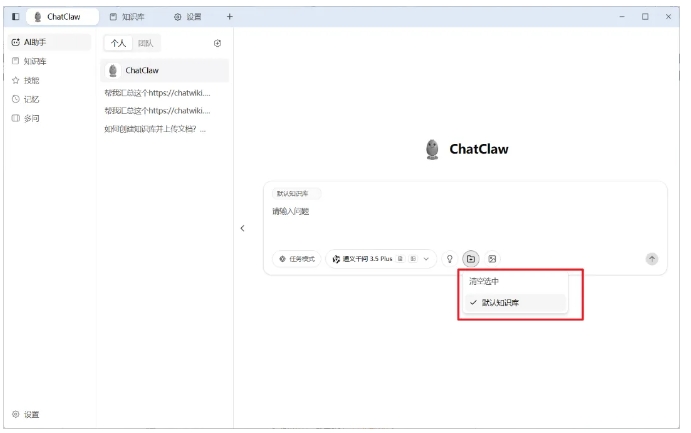Image resolution: width=691 pixels, height=433 pixels.
Task: Toggle the 任务模式 button
Action: click(x=297, y=259)
